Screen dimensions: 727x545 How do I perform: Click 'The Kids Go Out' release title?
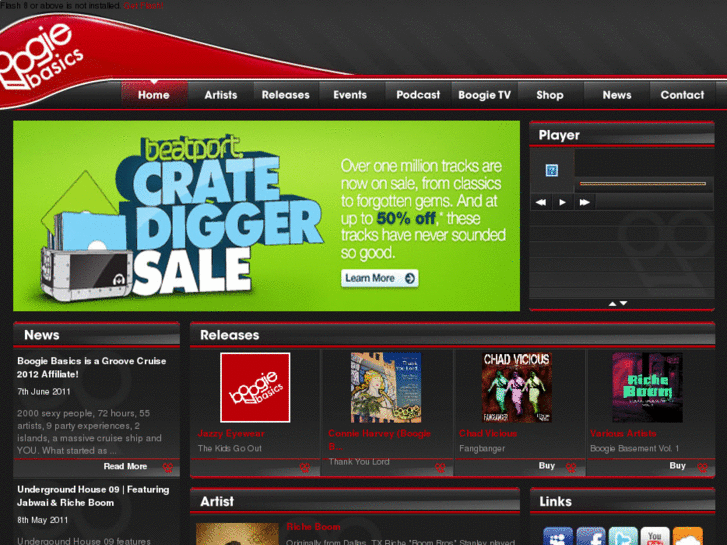230,449
